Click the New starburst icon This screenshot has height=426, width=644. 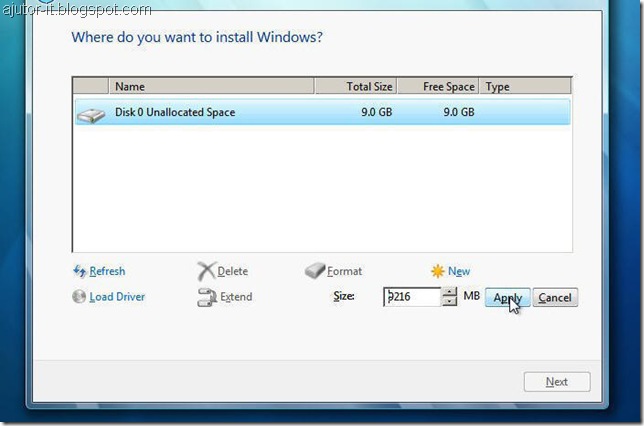438,271
